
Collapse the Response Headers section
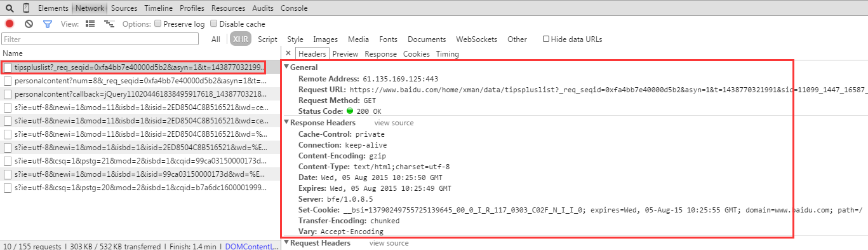(286, 122)
